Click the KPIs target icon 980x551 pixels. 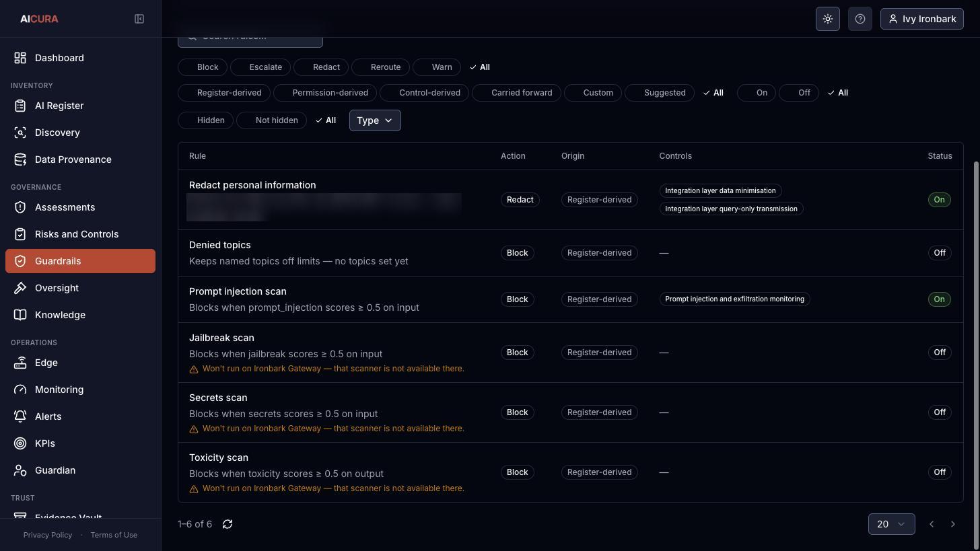click(20, 443)
